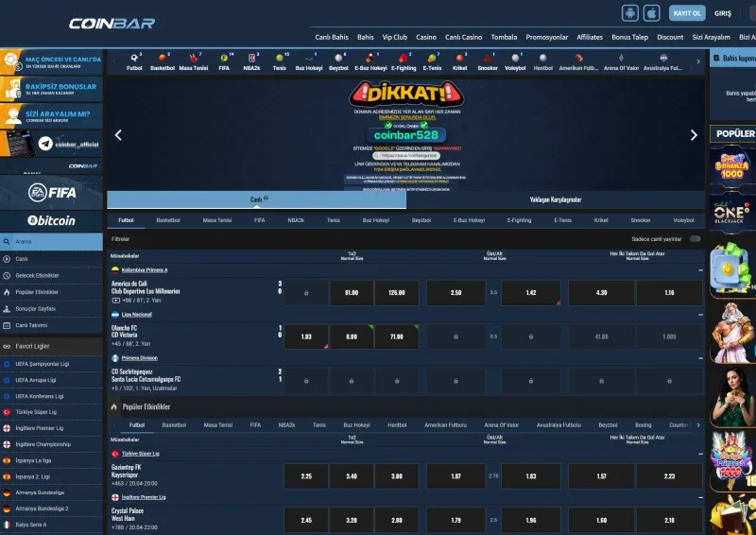This screenshot has width=756, height=535.
Task: Collapse the Liga Nacional league section
Action: pyautogui.click(x=700, y=315)
